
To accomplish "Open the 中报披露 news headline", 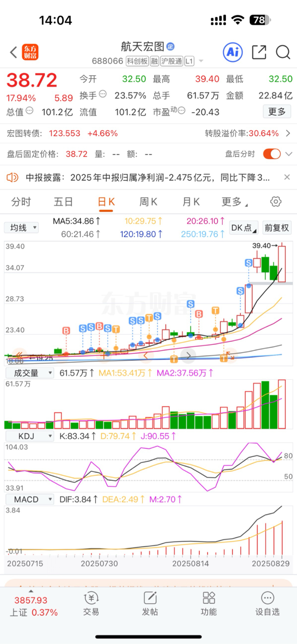I will (148, 177).
